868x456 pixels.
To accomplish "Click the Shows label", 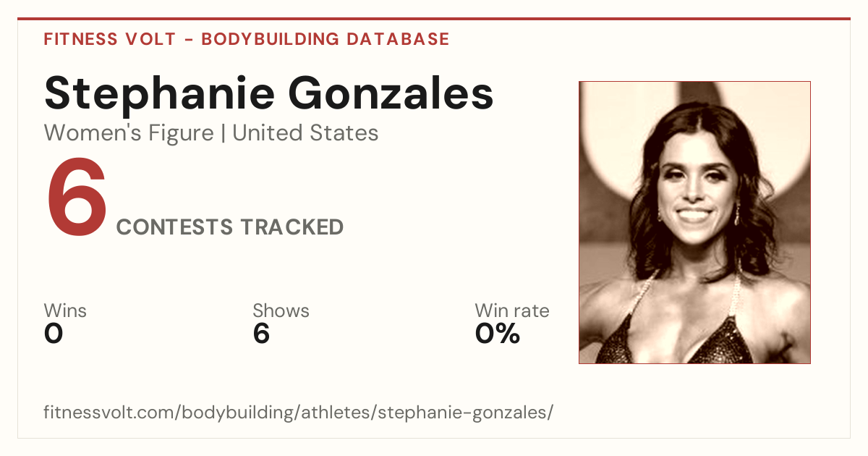I will (281, 311).
